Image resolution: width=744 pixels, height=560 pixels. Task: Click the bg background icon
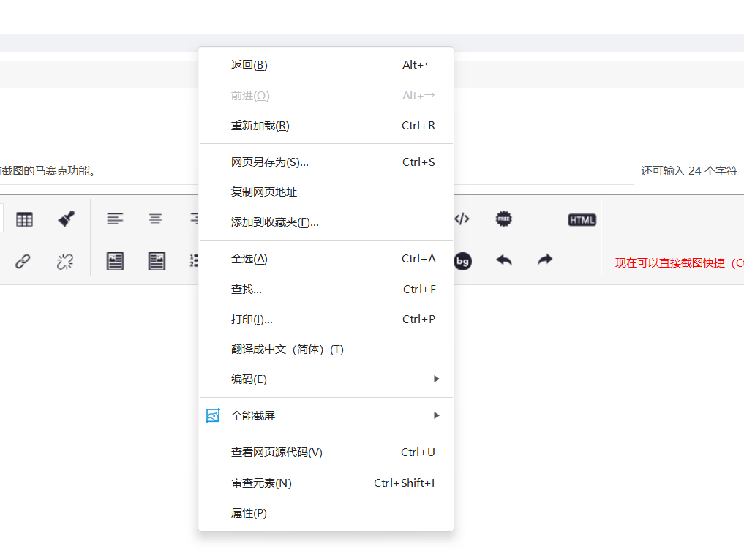pyautogui.click(x=462, y=261)
